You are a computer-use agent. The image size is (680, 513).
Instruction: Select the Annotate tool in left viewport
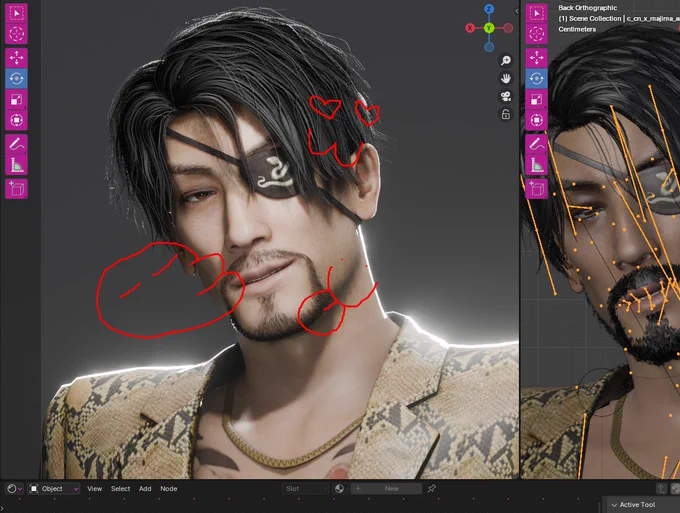[16, 144]
